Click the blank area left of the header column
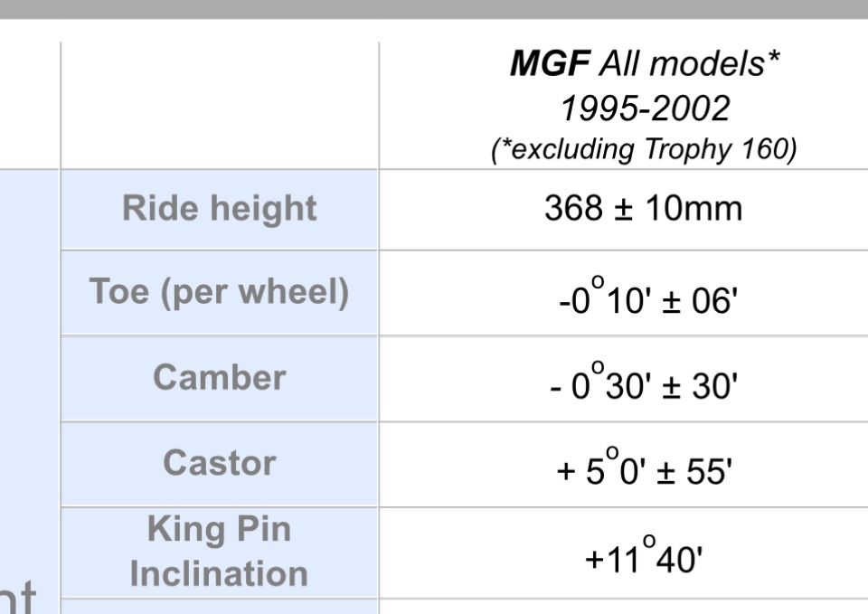The image size is (868, 614). pyautogui.click(x=29, y=99)
